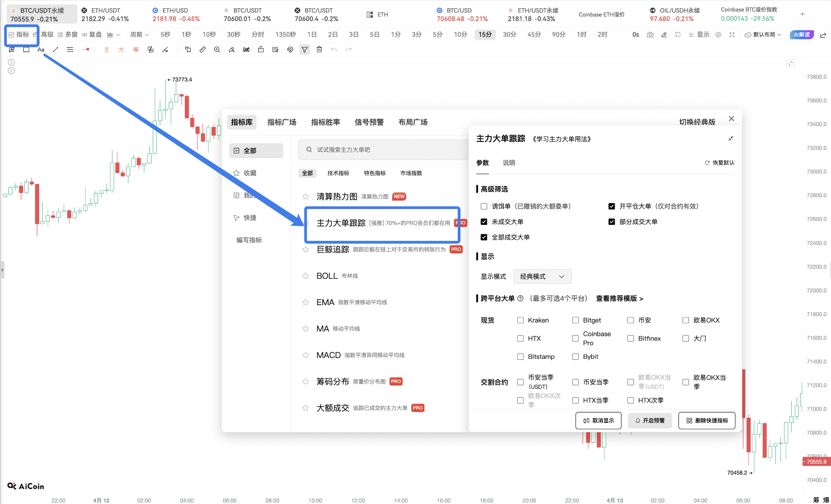Switch to the 信号预警 tab
Image resolution: width=831 pixels, height=504 pixels.
(369, 122)
